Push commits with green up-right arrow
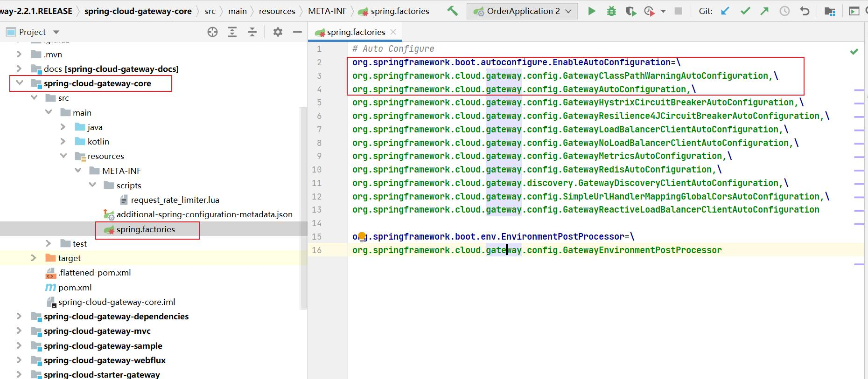868x379 pixels. click(x=764, y=11)
